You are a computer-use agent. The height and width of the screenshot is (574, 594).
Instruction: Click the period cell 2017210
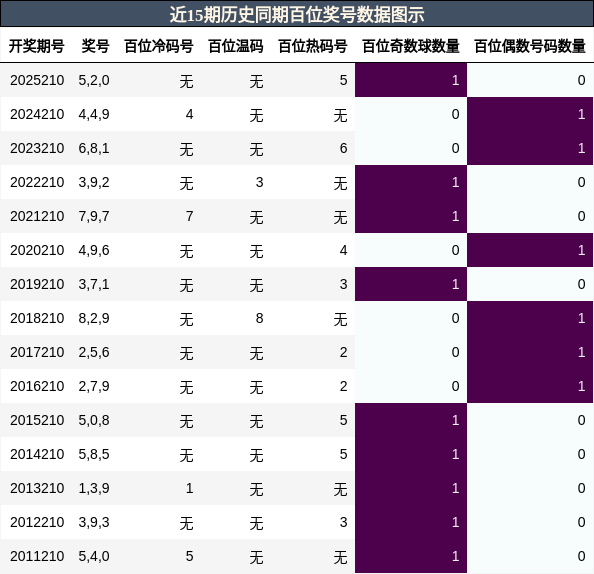[37, 352]
